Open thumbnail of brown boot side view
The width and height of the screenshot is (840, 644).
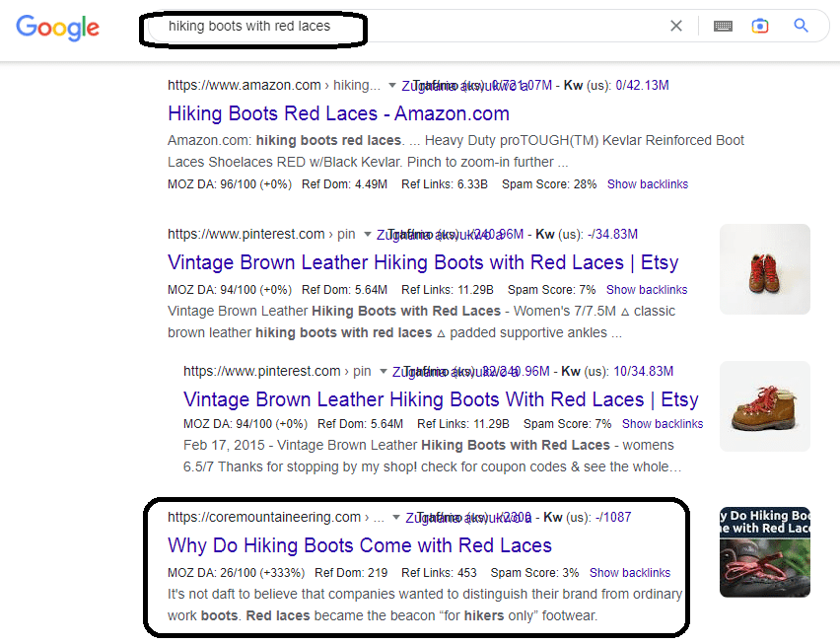764,406
